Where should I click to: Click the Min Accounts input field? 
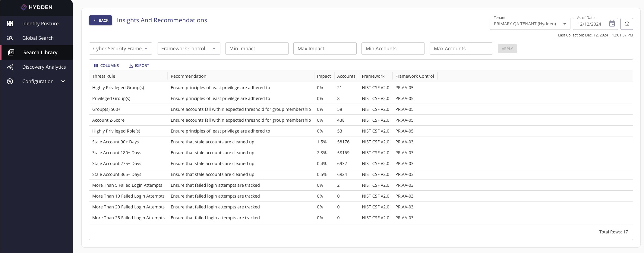[x=393, y=48]
